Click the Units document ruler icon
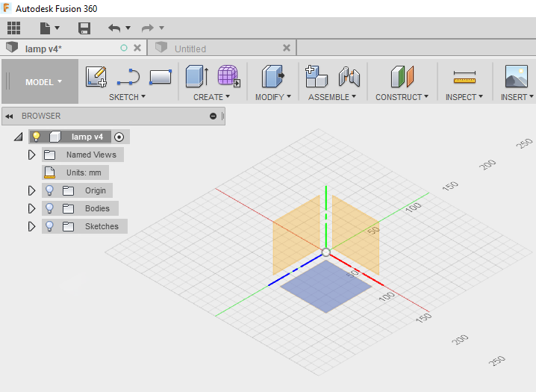The image size is (536, 392). [49, 172]
